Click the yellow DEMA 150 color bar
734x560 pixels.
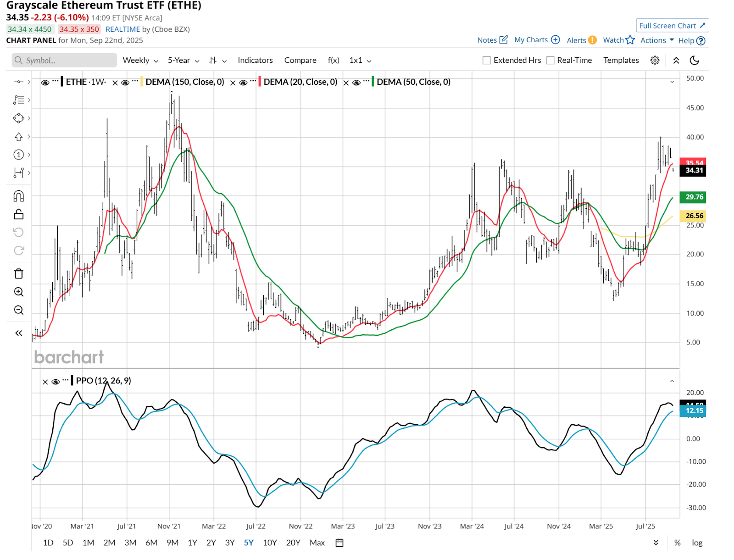(142, 82)
